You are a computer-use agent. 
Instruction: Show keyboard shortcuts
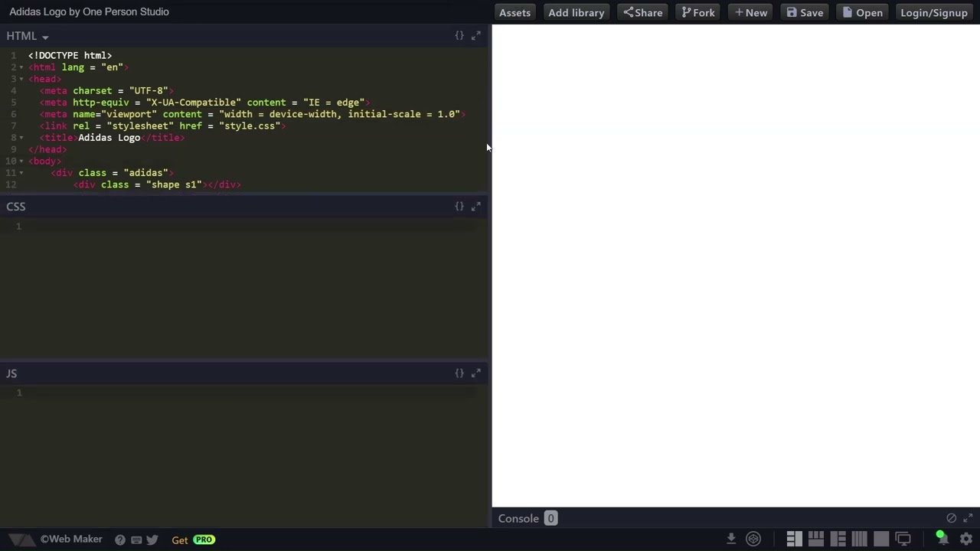click(136, 540)
